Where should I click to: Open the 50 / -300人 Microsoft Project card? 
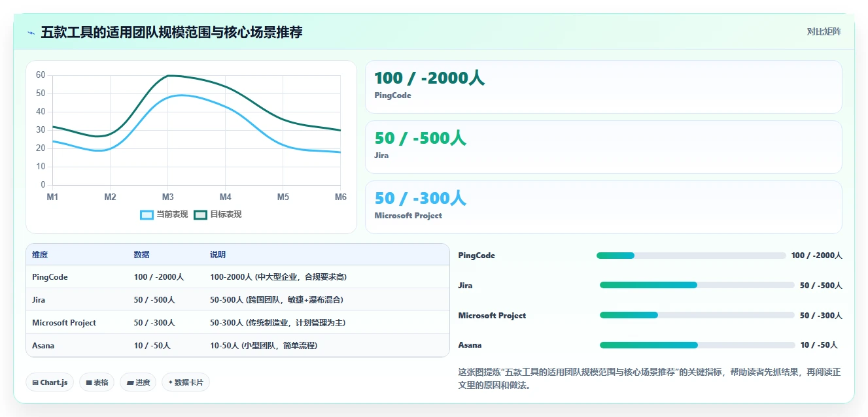tap(603, 207)
